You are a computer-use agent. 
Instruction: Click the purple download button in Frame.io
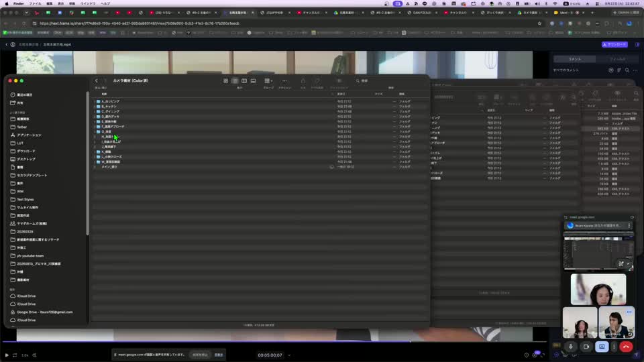(614, 44)
